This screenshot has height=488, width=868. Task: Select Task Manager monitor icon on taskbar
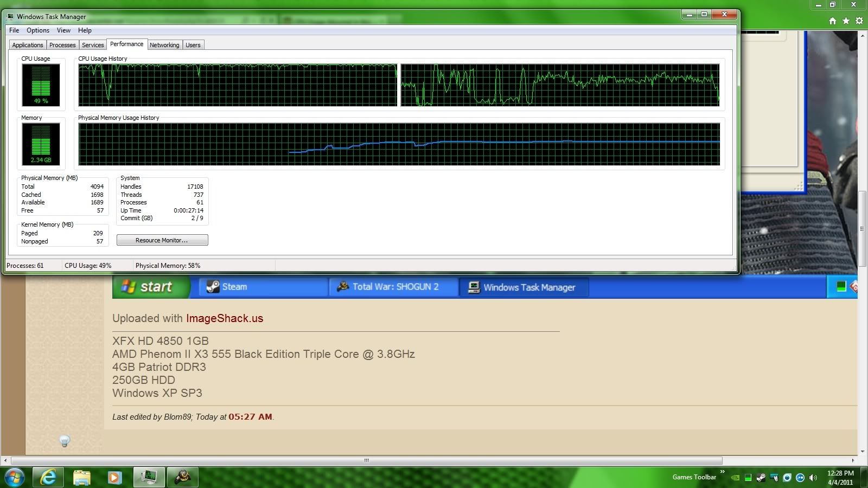148,478
